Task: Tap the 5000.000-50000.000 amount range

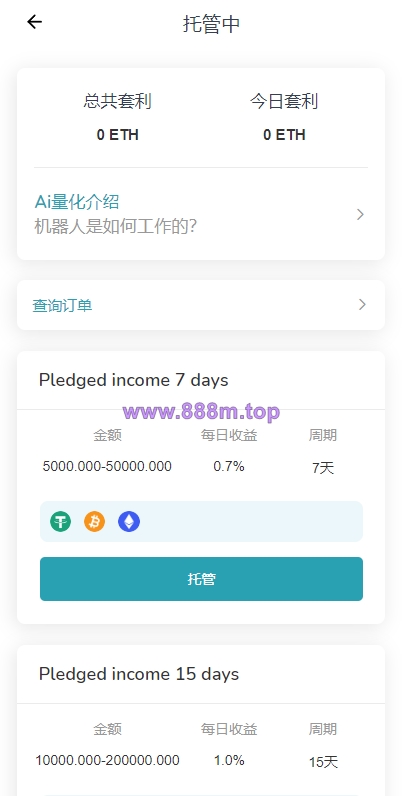Action: (107, 466)
